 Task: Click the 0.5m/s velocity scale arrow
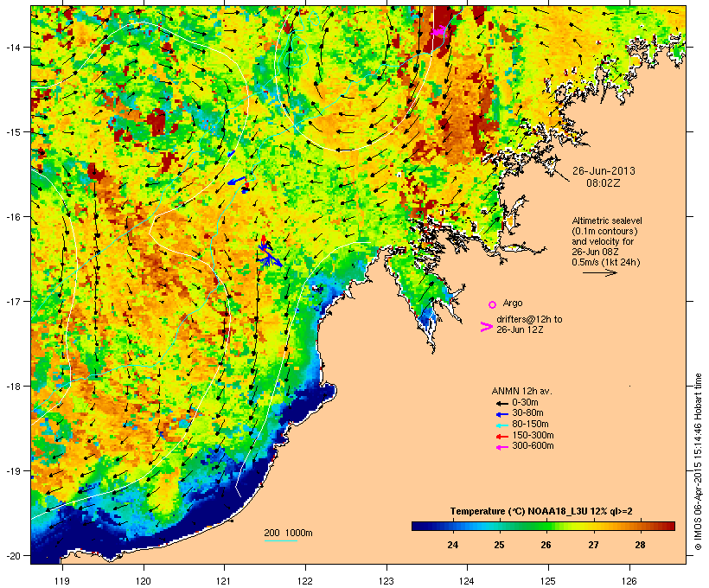(x=599, y=272)
